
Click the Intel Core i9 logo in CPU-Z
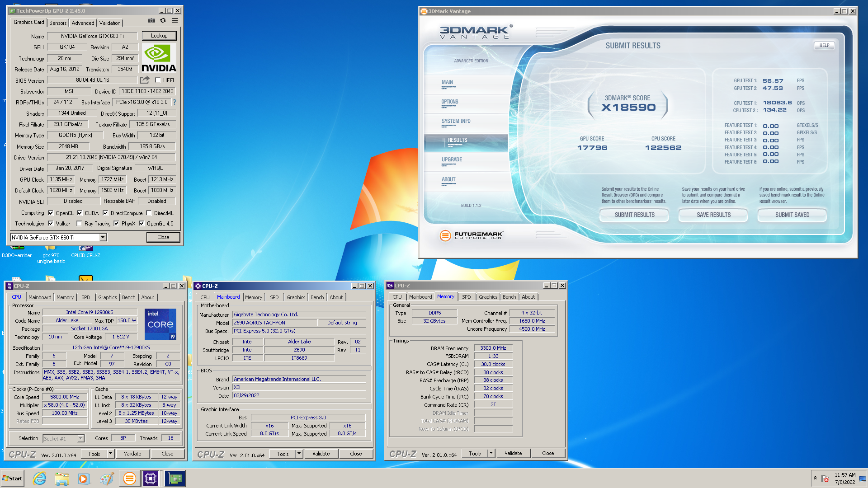coord(160,324)
